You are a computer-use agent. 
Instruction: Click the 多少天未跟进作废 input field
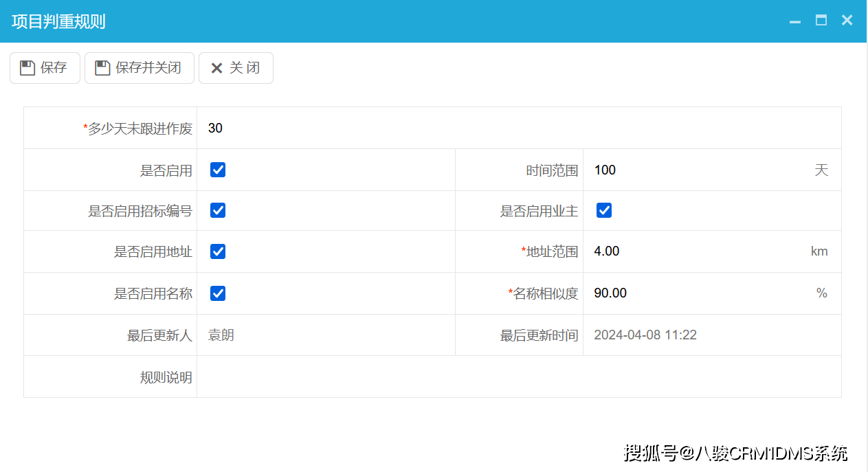coord(515,128)
